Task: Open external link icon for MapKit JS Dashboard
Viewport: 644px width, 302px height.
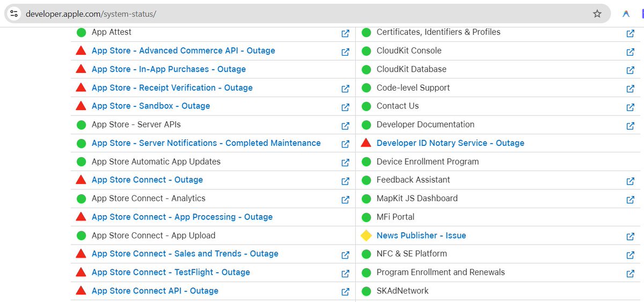Action: 631,200
